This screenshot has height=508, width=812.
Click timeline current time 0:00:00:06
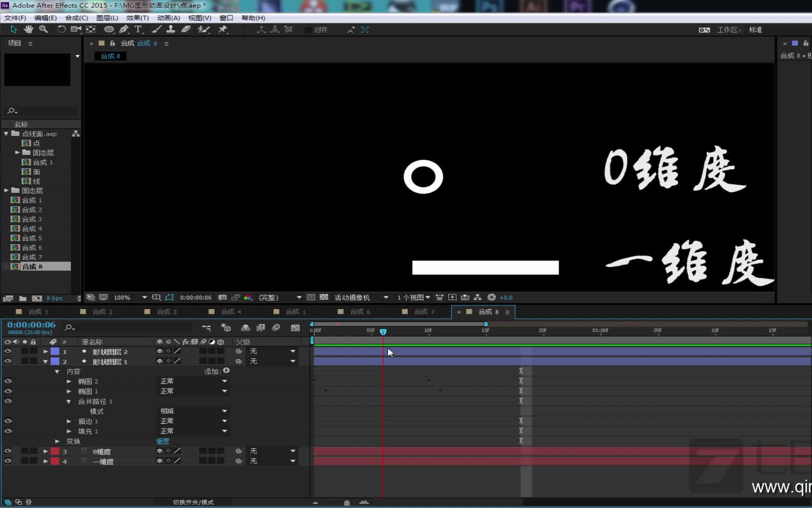click(x=31, y=325)
